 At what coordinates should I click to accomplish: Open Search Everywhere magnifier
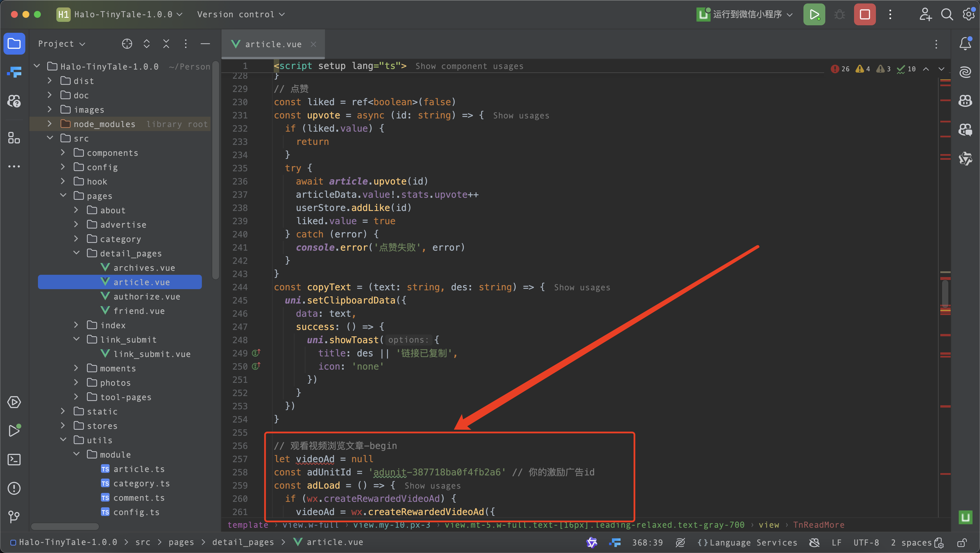[x=947, y=14]
